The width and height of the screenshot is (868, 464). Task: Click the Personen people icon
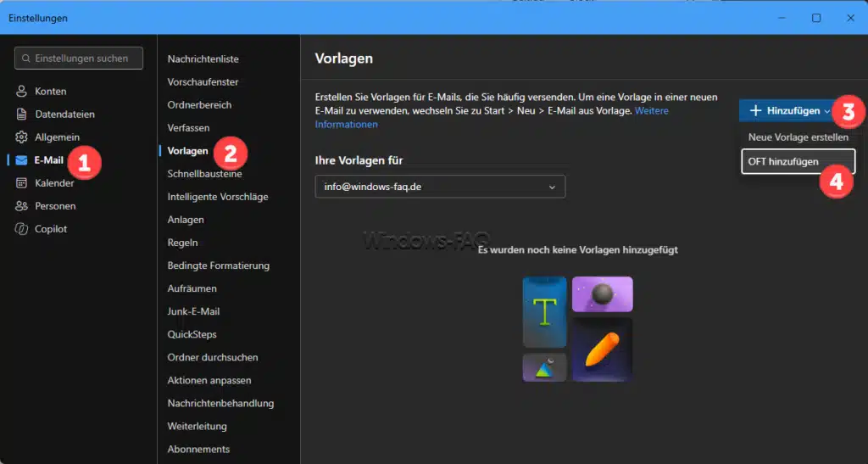[21, 206]
